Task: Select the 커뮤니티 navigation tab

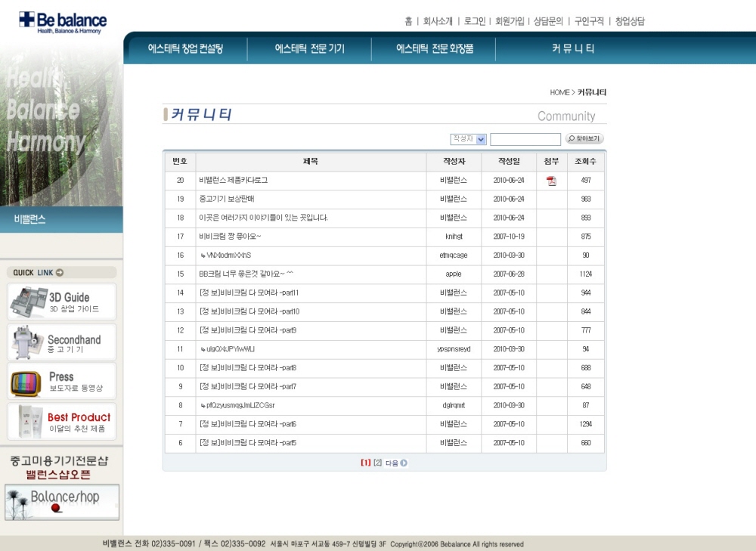Action: tap(572, 49)
